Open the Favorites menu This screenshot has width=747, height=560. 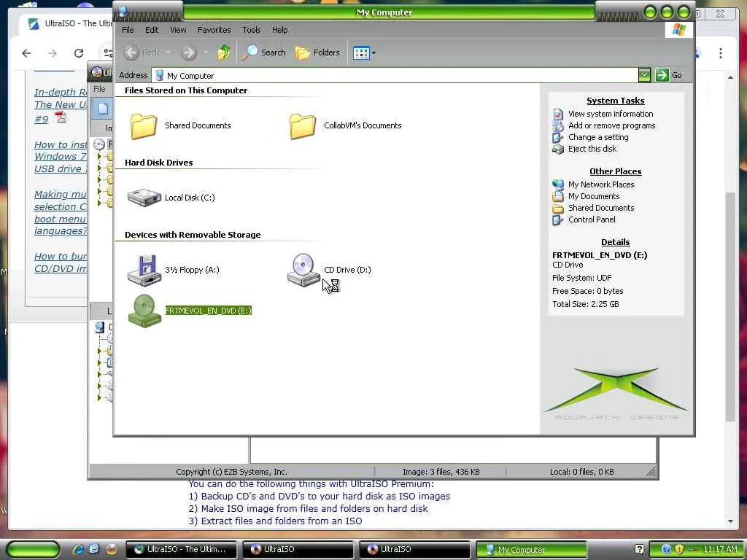214,29
